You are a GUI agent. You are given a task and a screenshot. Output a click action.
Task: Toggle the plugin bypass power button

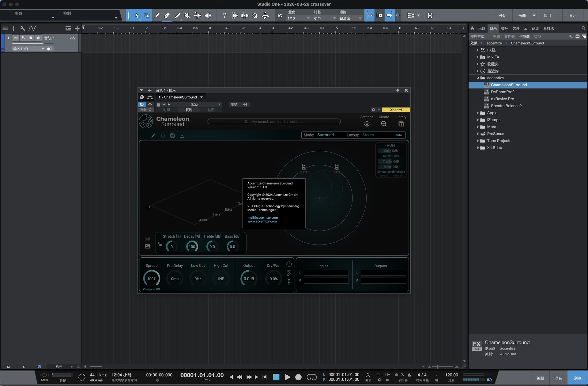142,104
